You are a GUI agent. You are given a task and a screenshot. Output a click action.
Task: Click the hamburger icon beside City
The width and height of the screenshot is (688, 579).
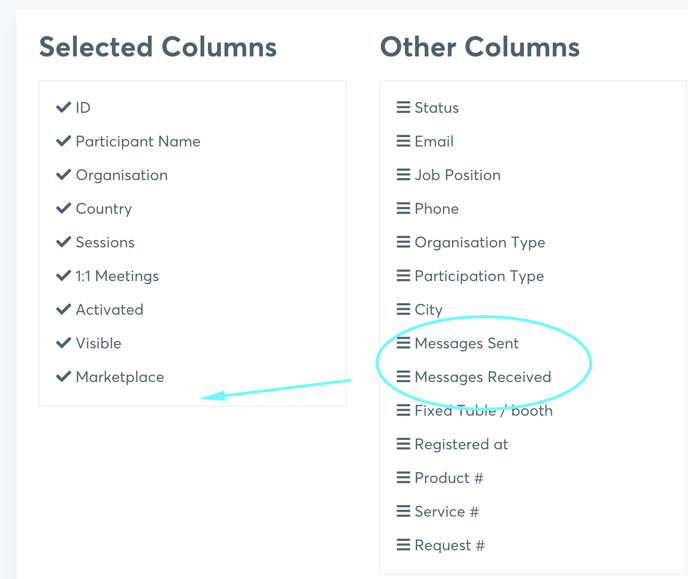click(x=403, y=310)
